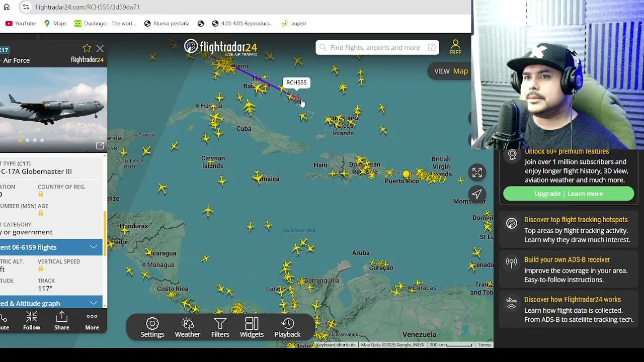Open the Duolingo bookmark
Image resolution: width=644 pixels, height=362 pixels.
click(x=105, y=23)
